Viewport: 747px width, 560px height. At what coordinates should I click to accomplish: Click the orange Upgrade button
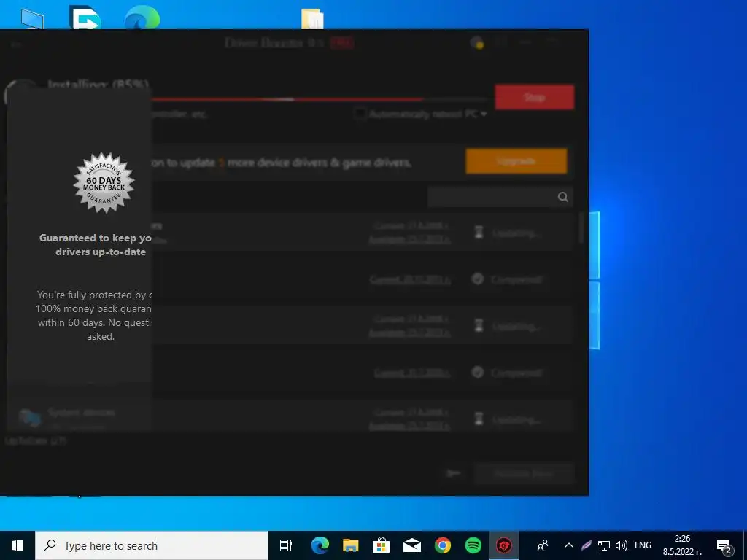pos(516,161)
